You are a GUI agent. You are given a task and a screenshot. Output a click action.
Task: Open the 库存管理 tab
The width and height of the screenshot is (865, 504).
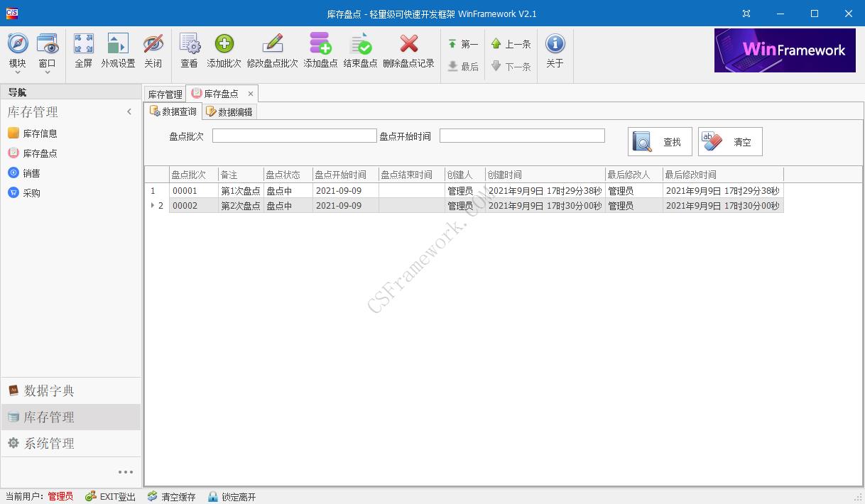[164, 93]
